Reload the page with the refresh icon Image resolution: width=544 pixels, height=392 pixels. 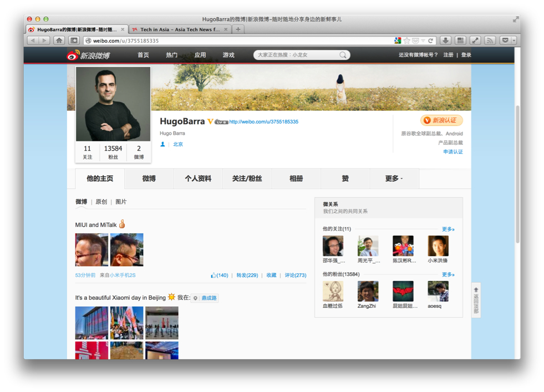click(430, 40)
